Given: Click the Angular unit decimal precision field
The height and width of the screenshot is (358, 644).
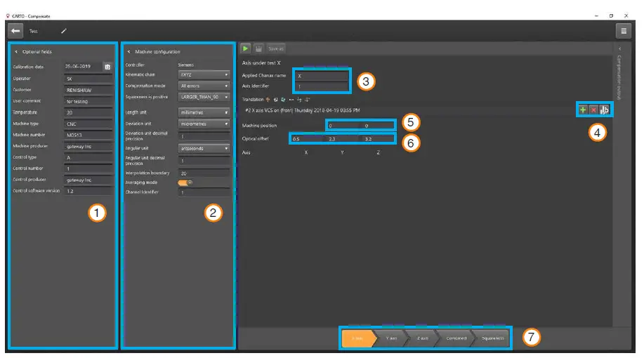Looking at the screenshot, I should click(x=204, y=161).
